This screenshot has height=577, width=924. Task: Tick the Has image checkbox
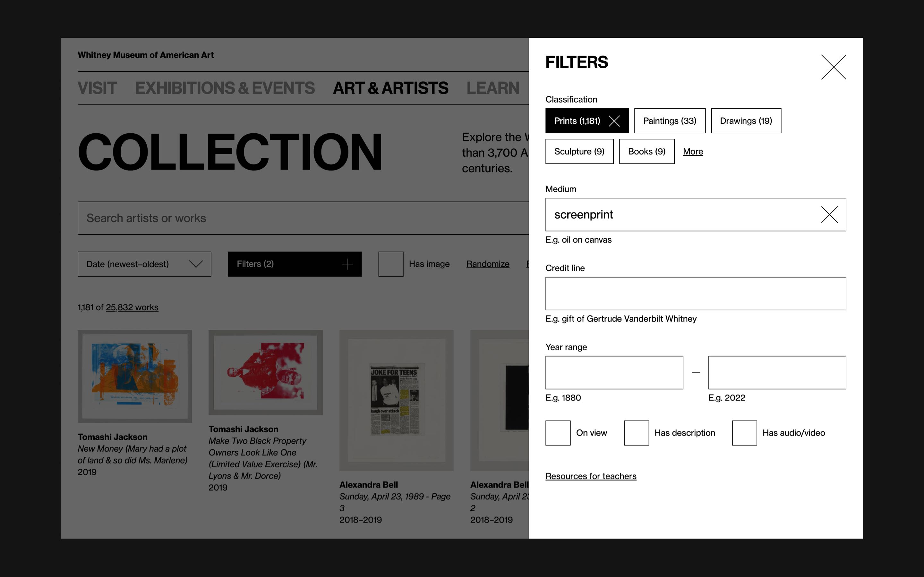click(390, 264)
